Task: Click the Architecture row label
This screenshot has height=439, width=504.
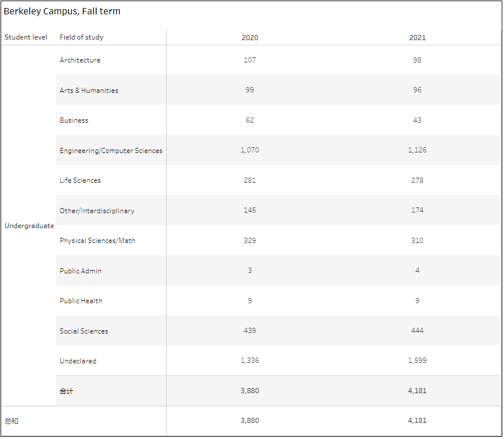Action: [x=80, y=60]
